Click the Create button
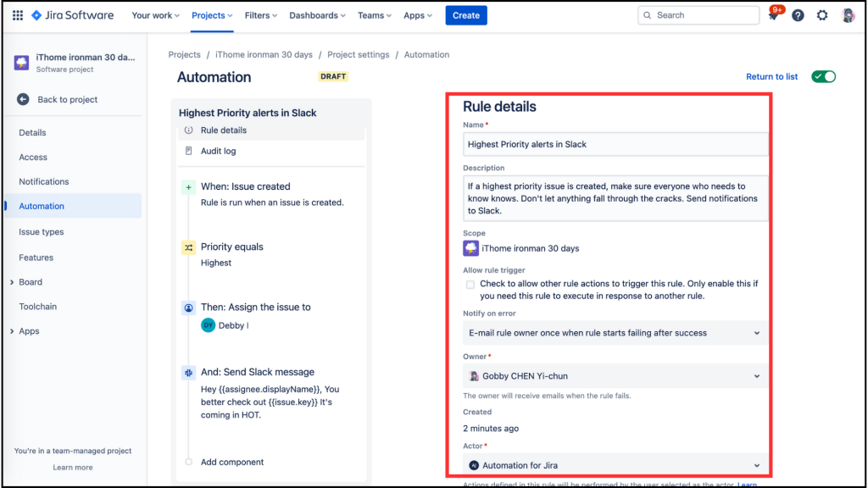Screen dimensions: 868x488 pyautogui.click(x=466, y=15)
